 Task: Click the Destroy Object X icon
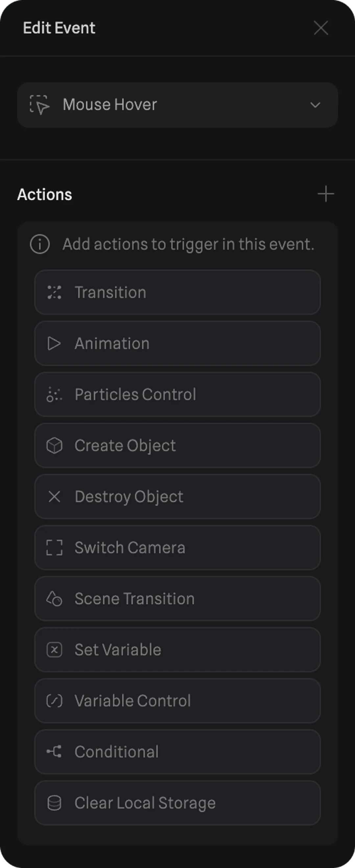[54, 497]
